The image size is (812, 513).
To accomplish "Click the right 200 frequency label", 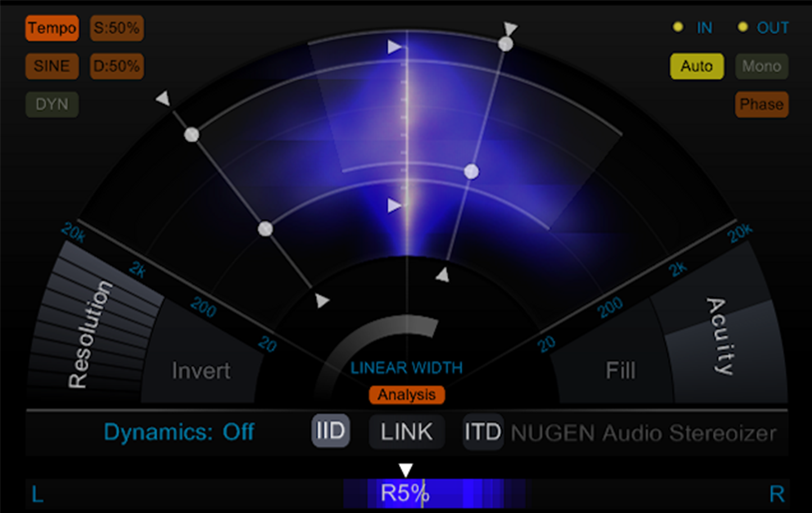I will pos(610,307).
